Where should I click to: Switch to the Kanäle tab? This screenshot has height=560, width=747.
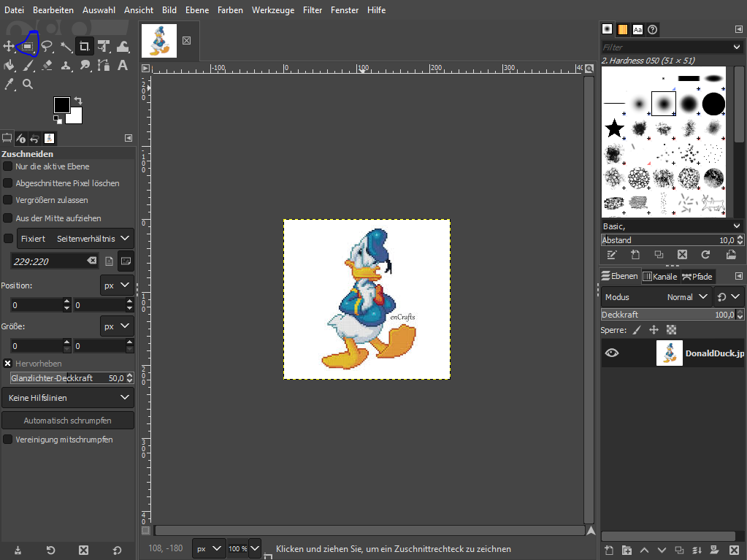(x=659, y=276)
